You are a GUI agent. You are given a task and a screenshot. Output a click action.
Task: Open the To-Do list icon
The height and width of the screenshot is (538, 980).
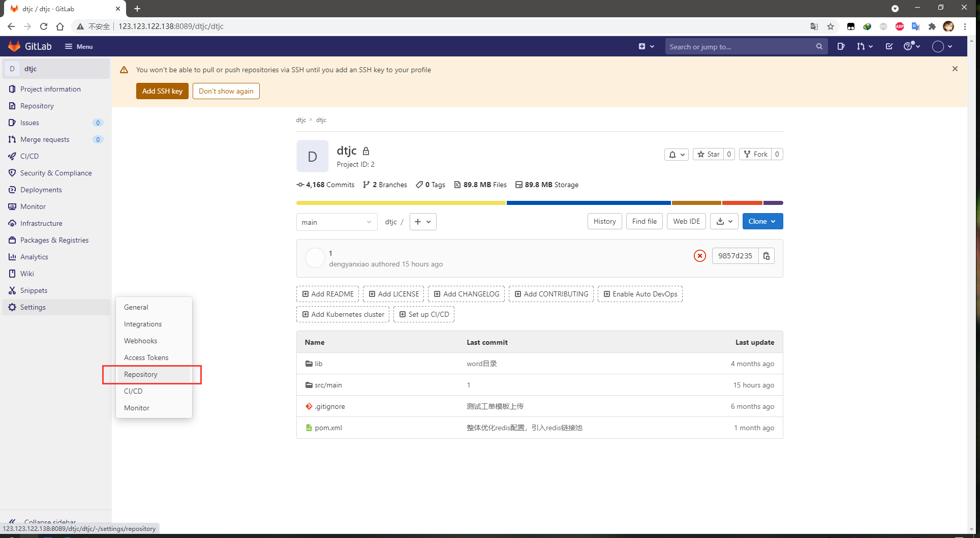tap(889, 46)
